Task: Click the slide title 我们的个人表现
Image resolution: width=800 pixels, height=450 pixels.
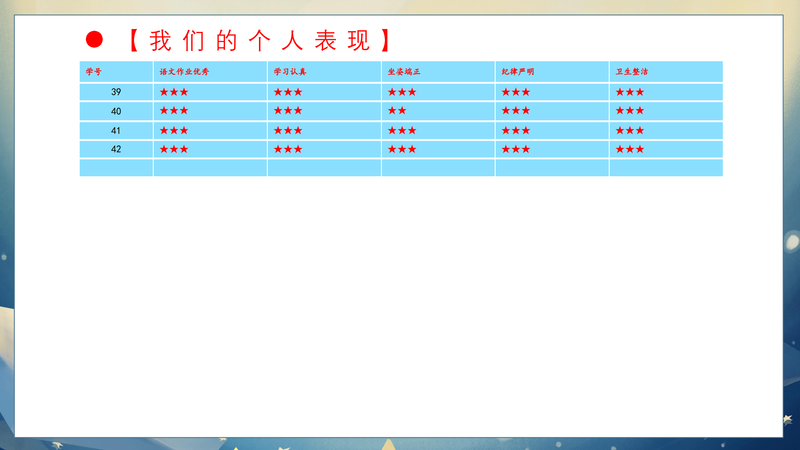Action: [259, 40]
